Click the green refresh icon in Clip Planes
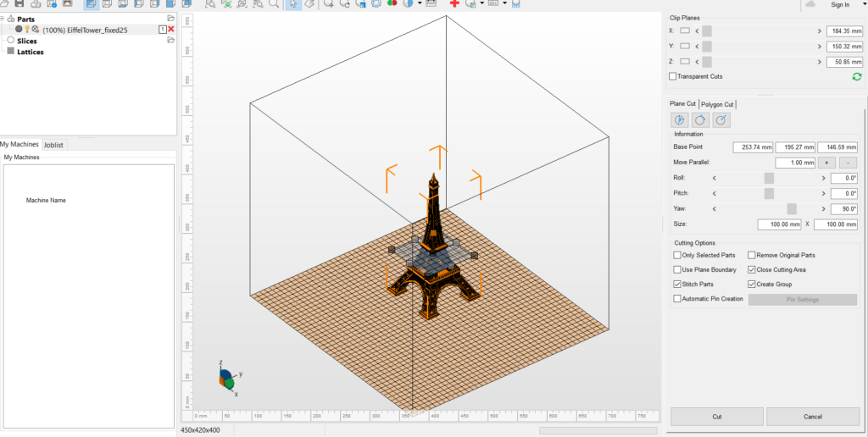 857,77
